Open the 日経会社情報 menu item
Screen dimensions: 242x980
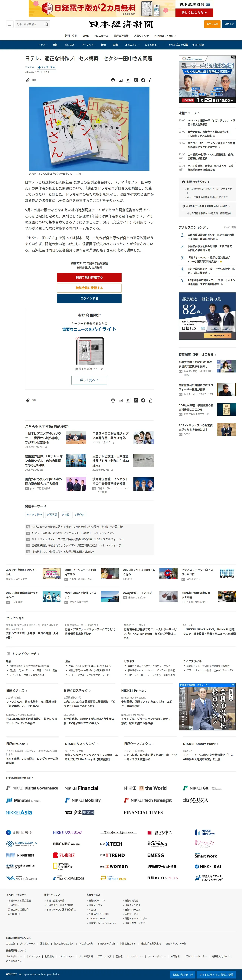[x=121, y=36]
